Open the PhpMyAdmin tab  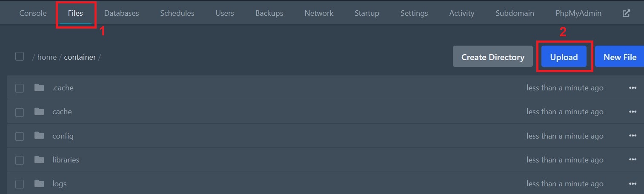pos(578,13)
